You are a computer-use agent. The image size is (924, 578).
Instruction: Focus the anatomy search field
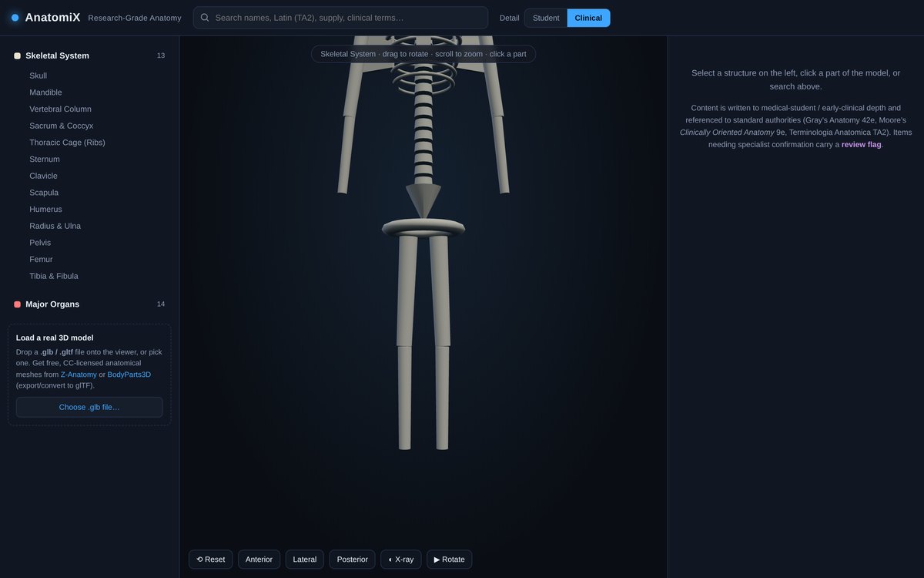[x=340, y=18]
